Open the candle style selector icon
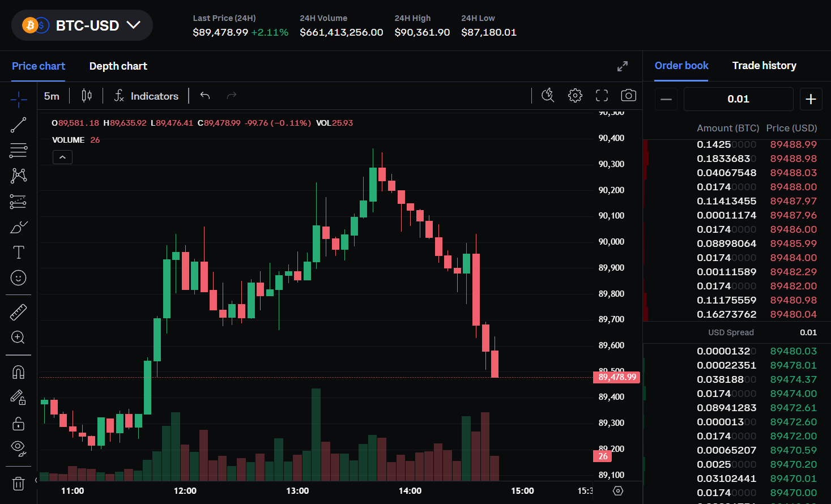The width and height of the screenshot is (831, 504). click(x=86, y=95)
